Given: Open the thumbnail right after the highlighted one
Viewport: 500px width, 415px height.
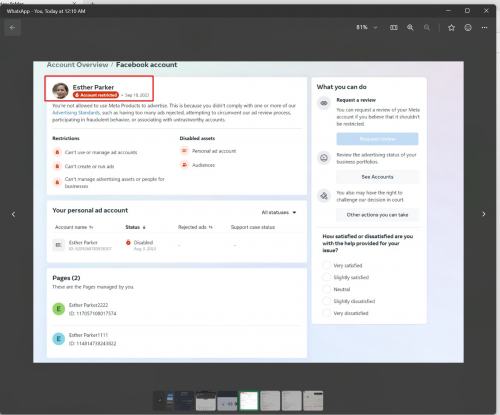Looking at the screenshot, I should click(x=270, y=401).
